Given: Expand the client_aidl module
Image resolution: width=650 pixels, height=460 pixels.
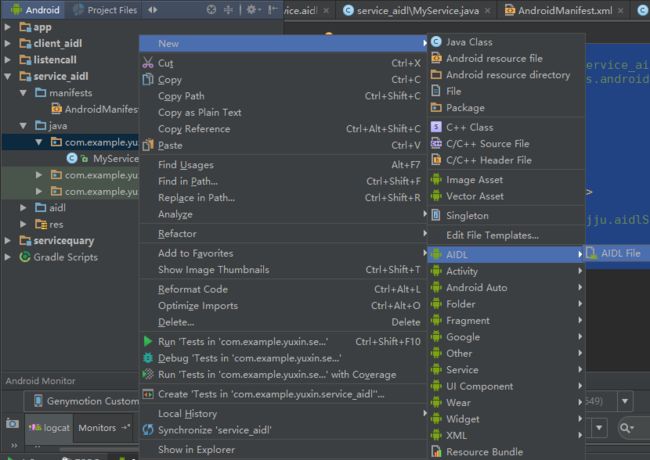Looking at the screenshot, I should [7, 43].
